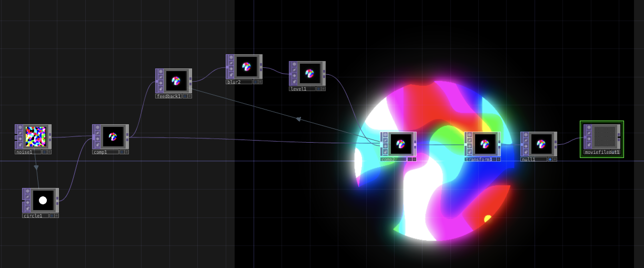
Task: Click the plus flag on noise1
Action: pyautogui.click(x=49, y=152)
